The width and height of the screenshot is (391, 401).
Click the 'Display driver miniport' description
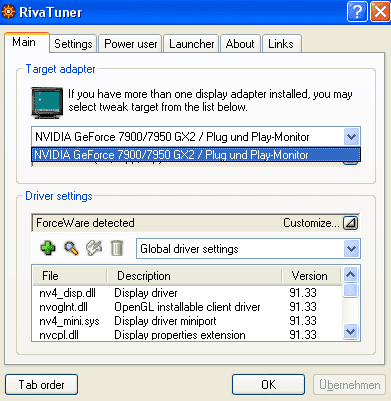pyautogui.click(x=165, y=321)
